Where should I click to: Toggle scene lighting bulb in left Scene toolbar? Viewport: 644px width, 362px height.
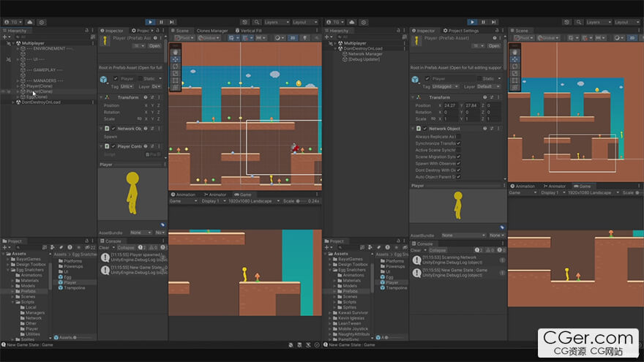(x=304, y=38)
